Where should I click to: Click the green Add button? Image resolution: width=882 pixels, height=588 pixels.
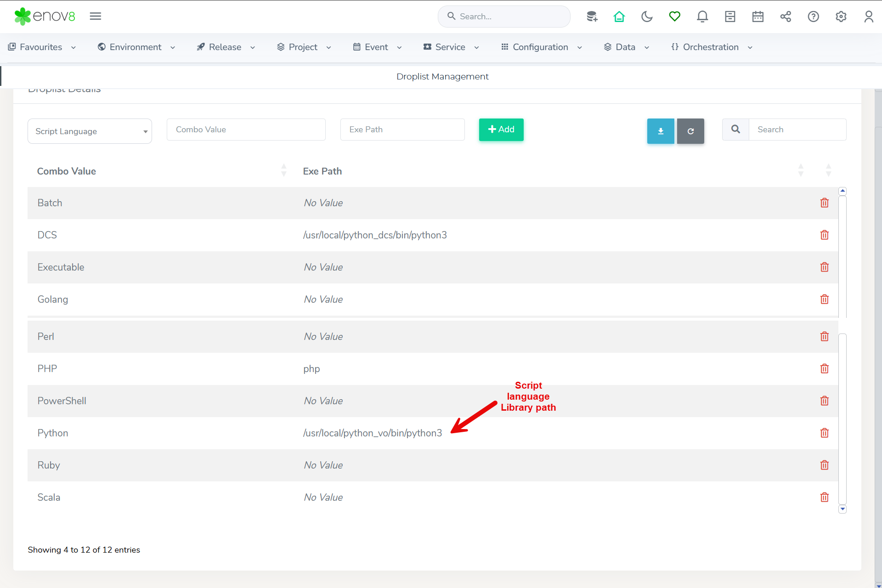[x=501, y=130]
